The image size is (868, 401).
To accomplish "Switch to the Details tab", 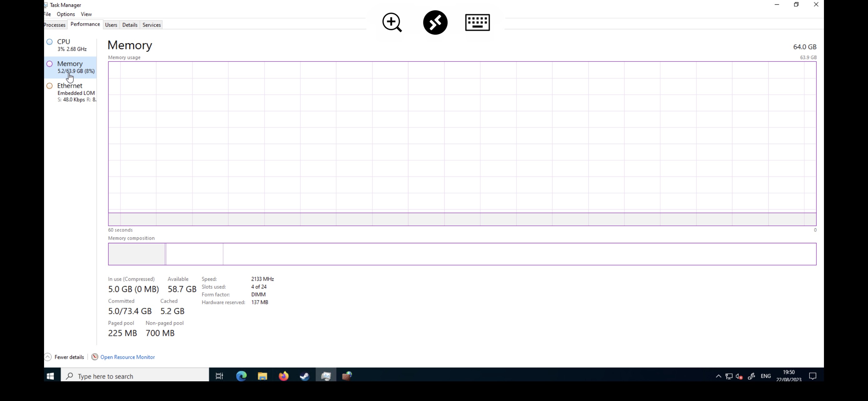I will (130, 25).
